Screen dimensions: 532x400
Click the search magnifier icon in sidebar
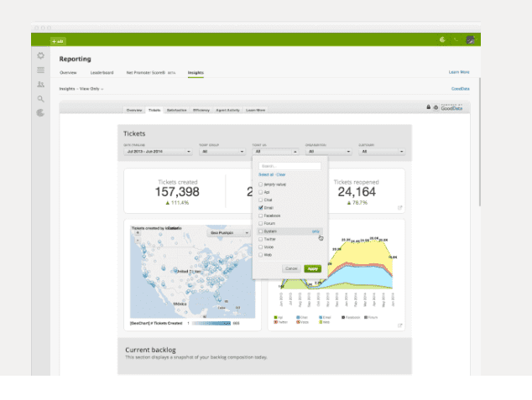tap(41, 99)
